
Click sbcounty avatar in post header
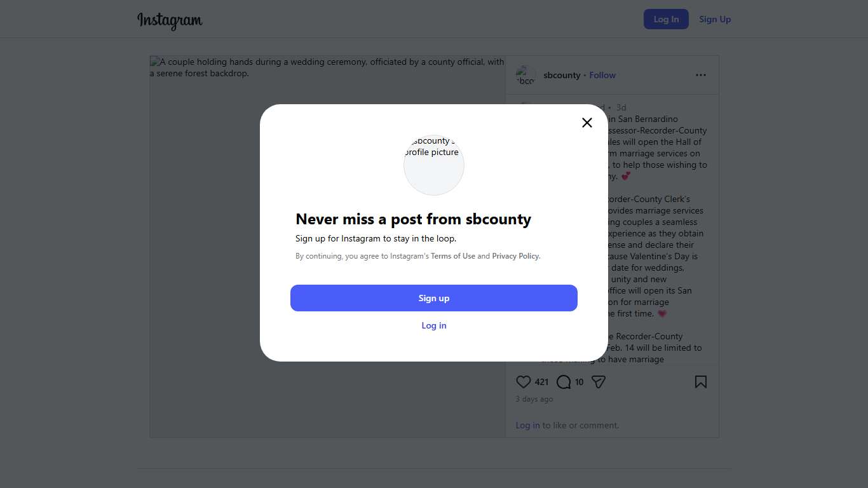[526, 75]
